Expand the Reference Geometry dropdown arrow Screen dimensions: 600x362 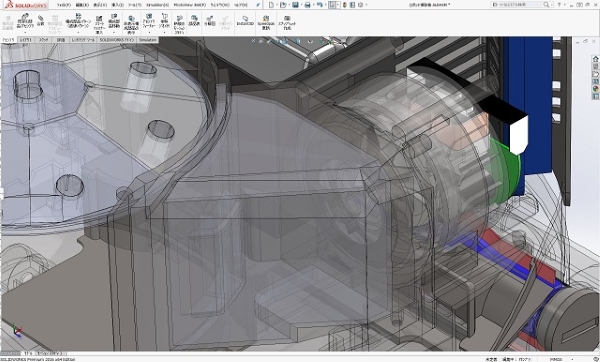point(164,33)
